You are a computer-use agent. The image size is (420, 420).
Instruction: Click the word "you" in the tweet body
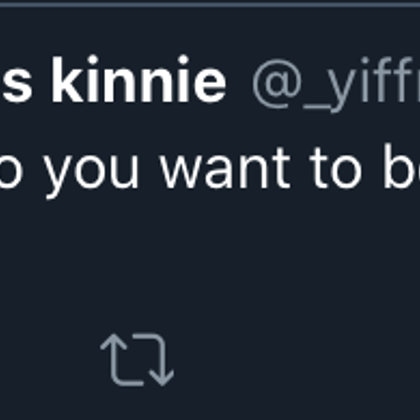[x=92, y=173]
